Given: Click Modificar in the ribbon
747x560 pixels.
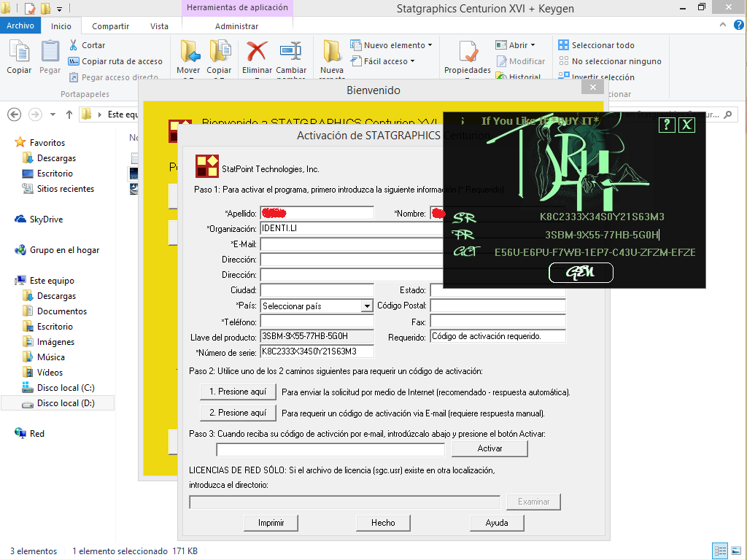Looking at the screenshot, I should coord(521,61).
